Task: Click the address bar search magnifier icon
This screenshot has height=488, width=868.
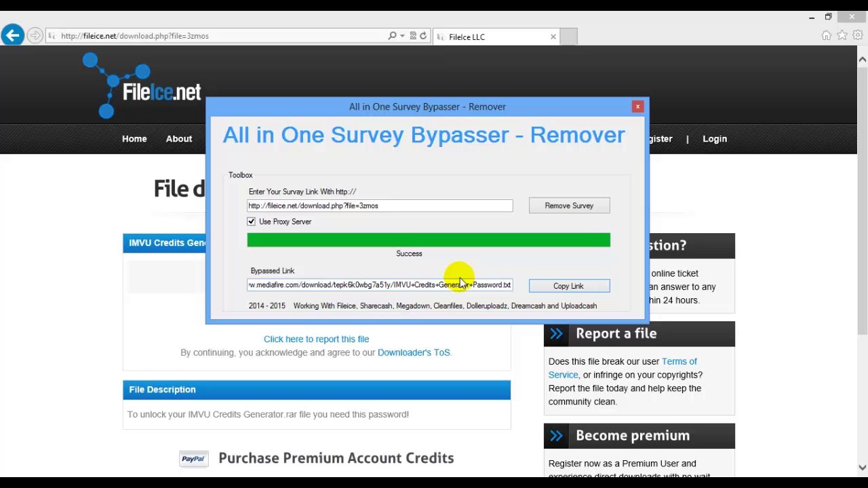Action: [392, 36]
